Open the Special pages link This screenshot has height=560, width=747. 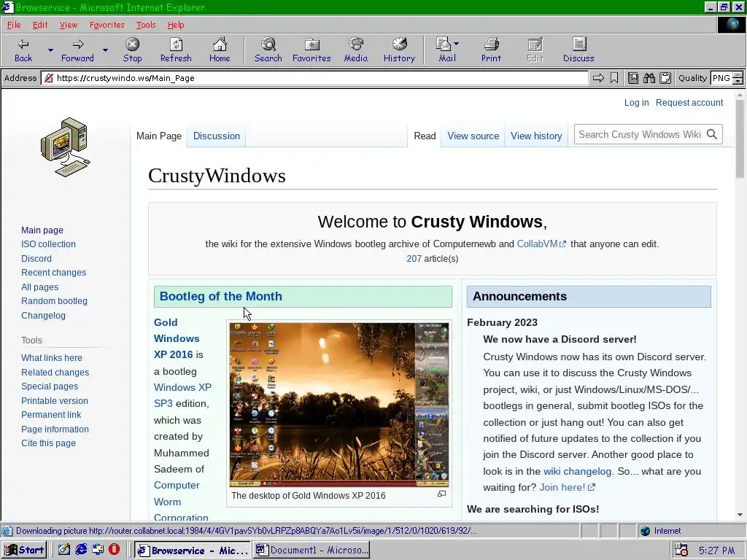point(50,386)
